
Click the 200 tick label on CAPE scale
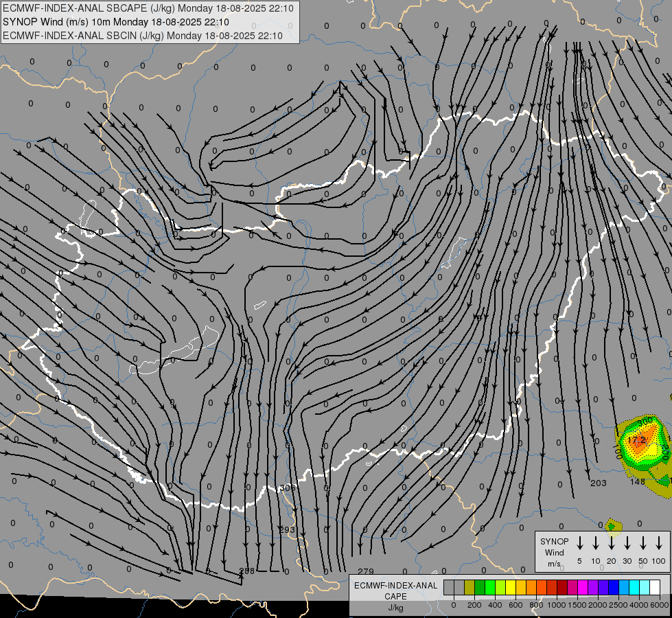(x=474, y=605)
